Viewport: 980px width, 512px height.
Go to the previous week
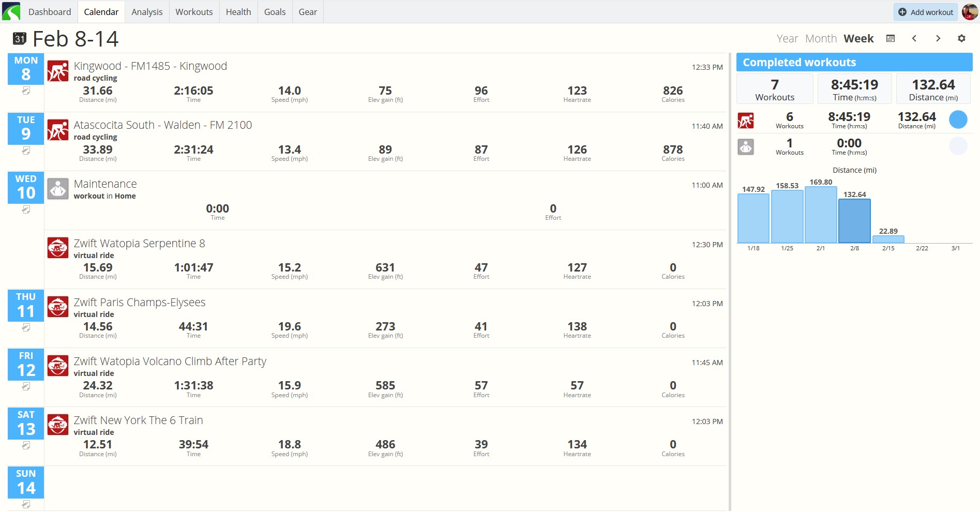pos(914,38)
